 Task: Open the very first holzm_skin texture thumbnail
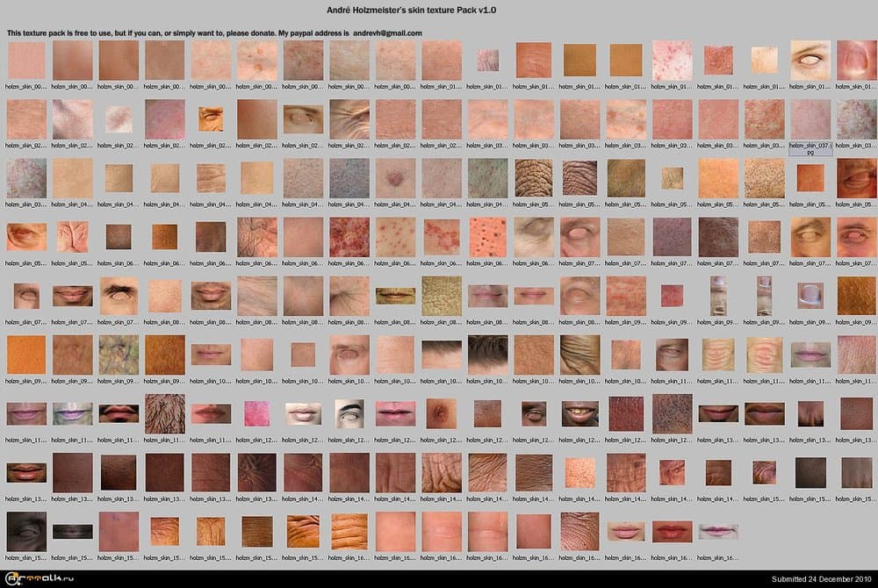[x=25, y=61]
